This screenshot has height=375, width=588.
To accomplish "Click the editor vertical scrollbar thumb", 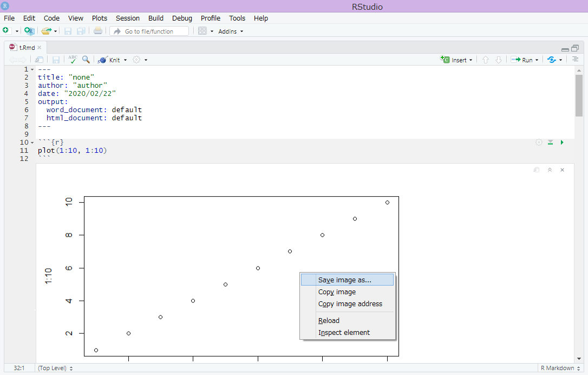I will coord(579,95).
